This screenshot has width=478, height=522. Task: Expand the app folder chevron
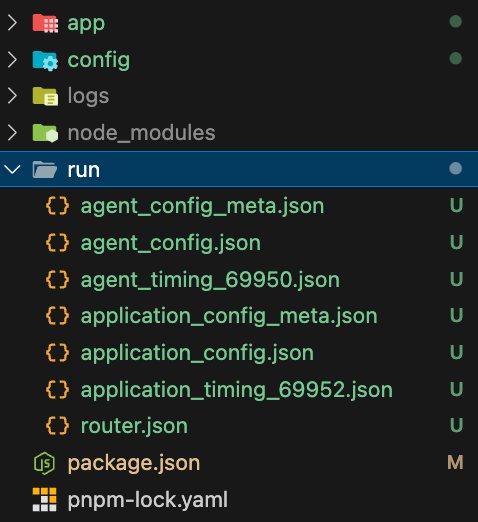(x=12, y=23)
